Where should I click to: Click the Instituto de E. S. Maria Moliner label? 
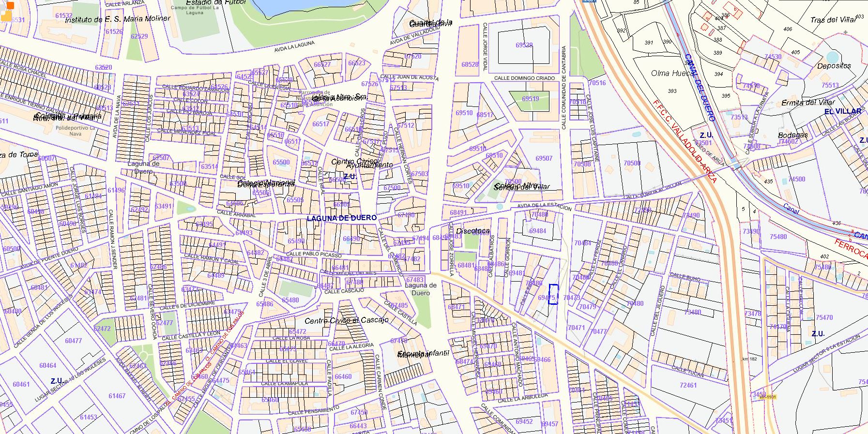(x=118, y=19)
